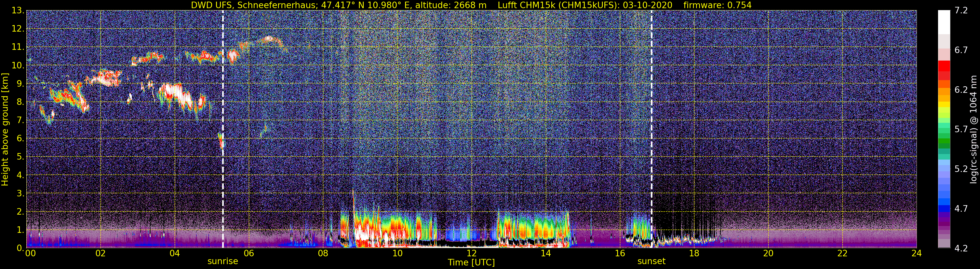This screenshot has width=980, height=269.
Task: Click the time axis tick label '02'
Action: tap(100, 253)
